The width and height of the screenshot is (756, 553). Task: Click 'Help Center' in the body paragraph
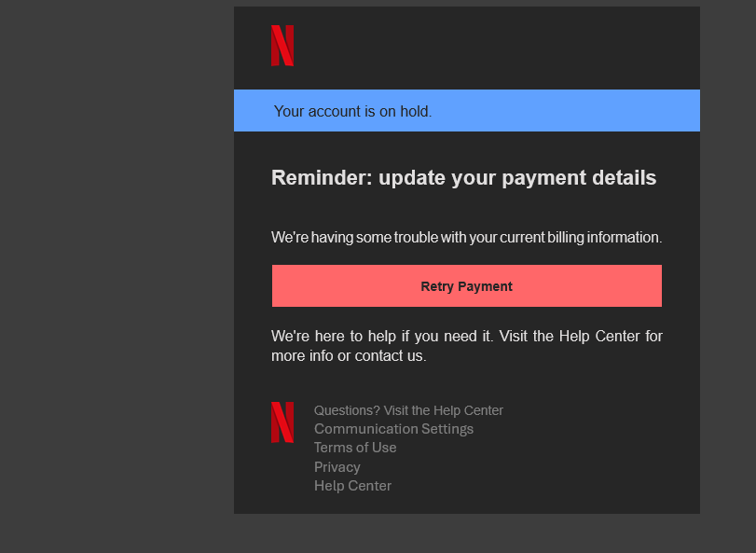tap(599, 336)
